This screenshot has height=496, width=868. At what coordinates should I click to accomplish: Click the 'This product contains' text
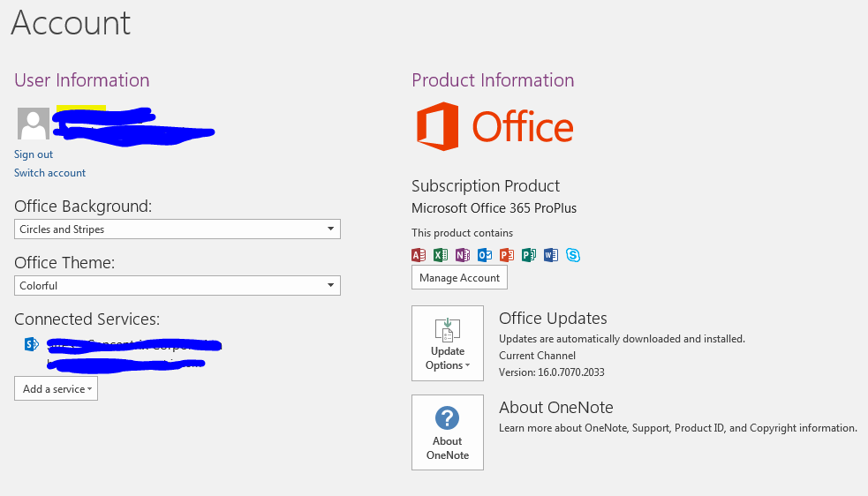(462, 233)
